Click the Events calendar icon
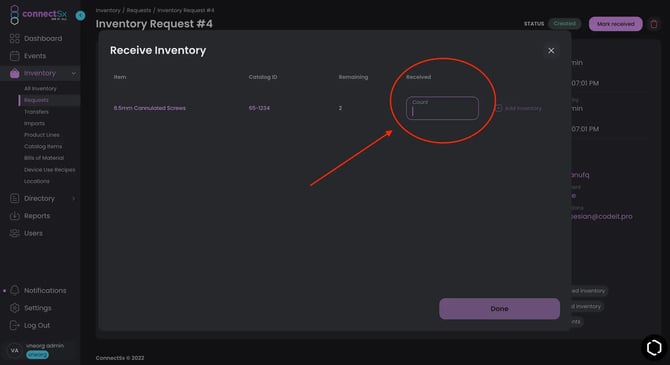This screenshot has height=365, width=670. pos(15,56)
